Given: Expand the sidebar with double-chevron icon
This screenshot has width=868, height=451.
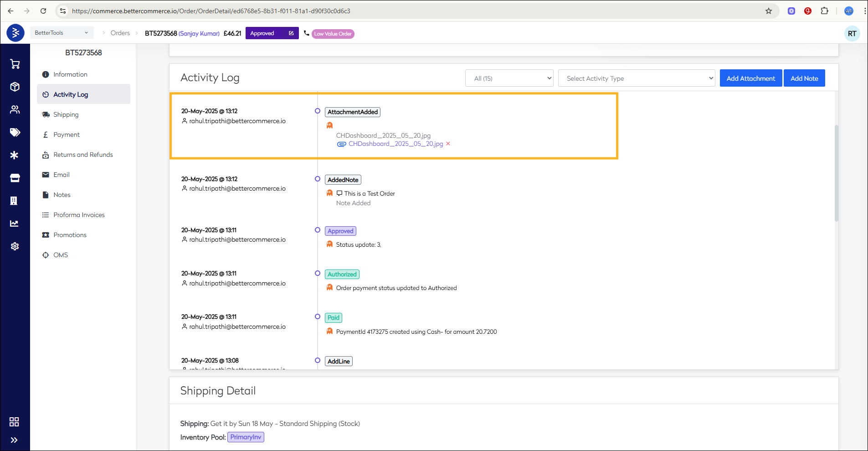Looking at the screenshot, I should (14, 440).
